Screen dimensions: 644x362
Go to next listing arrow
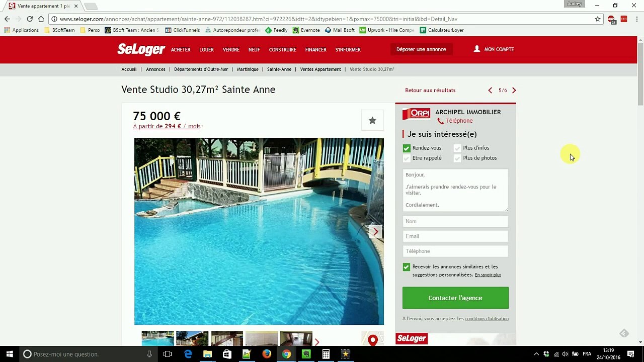tap(514, 90)
